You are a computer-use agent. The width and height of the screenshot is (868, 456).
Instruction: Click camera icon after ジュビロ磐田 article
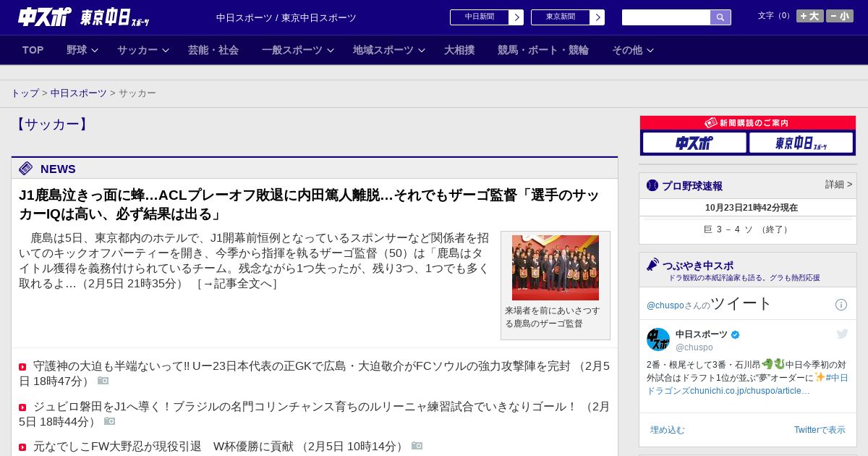[x=110, y=421]
